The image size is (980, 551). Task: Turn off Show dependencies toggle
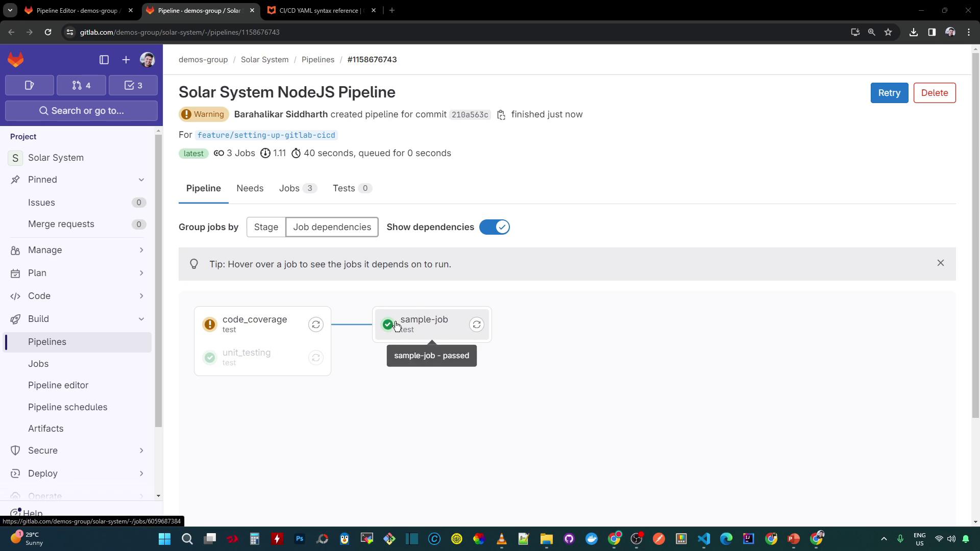coord(494,227)
